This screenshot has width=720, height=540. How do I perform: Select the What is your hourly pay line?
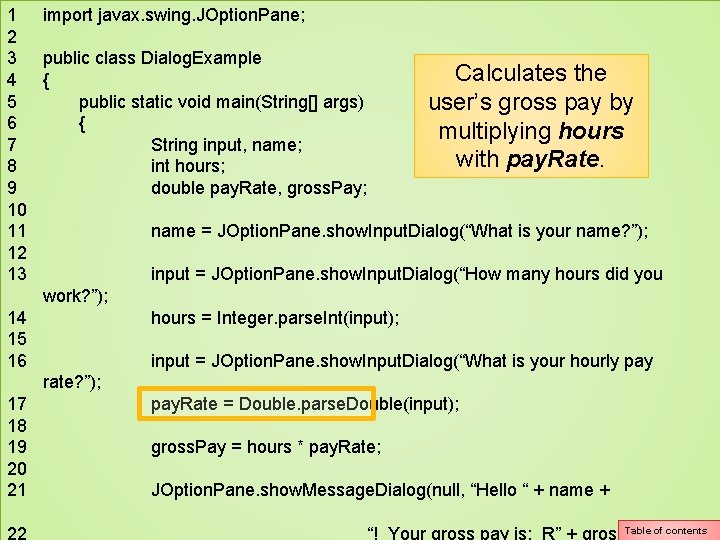coord(402,361)
